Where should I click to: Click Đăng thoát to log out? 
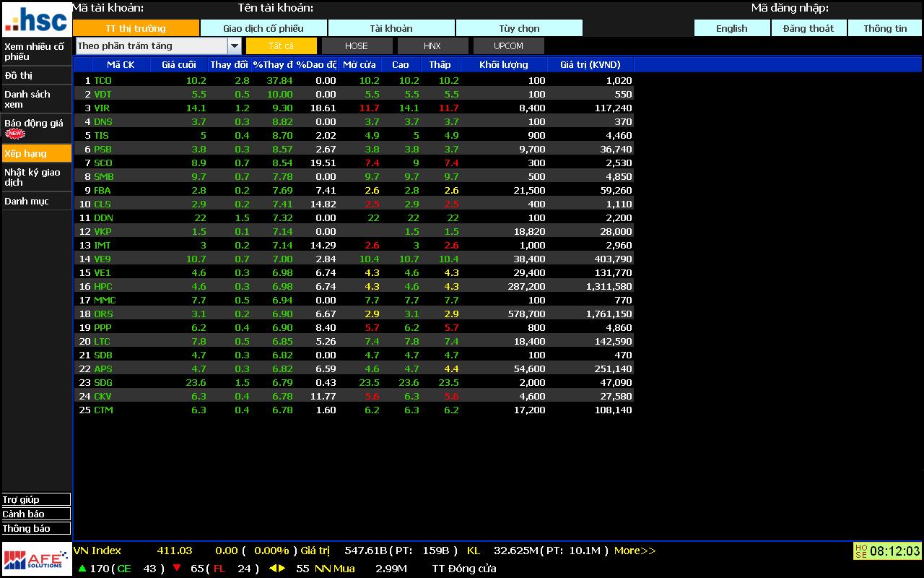pyautogui.click(x=808, y=28)
